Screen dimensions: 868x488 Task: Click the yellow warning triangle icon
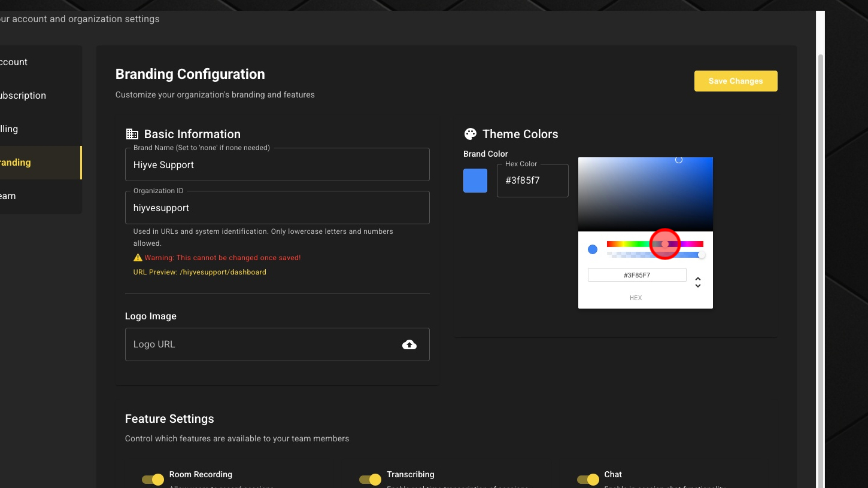[x=138, y=258]
